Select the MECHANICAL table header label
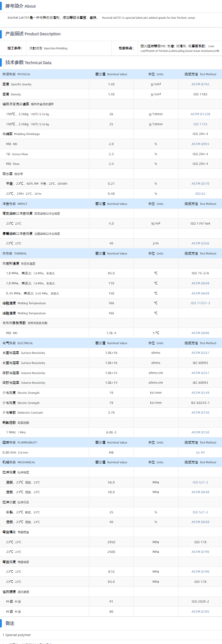The height and width of the screenshot is (644, 222). [19, 462]
